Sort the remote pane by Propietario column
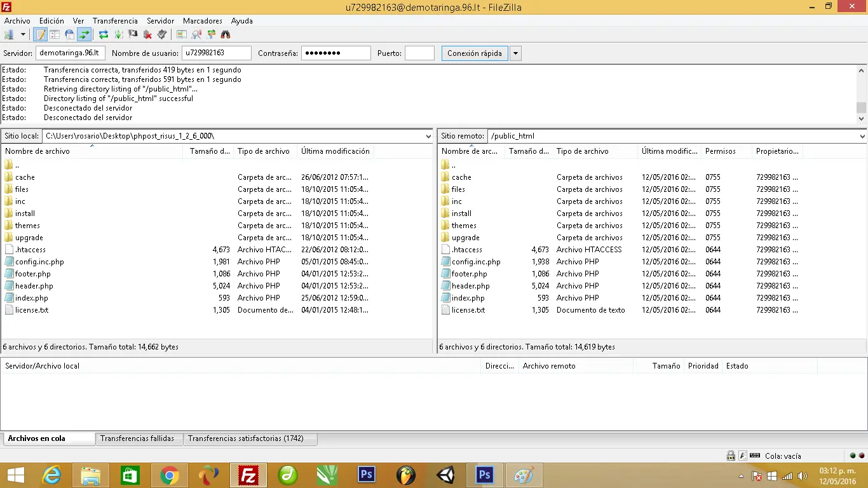This screenshot has height=488, width=868. click(x=777, y=151)
